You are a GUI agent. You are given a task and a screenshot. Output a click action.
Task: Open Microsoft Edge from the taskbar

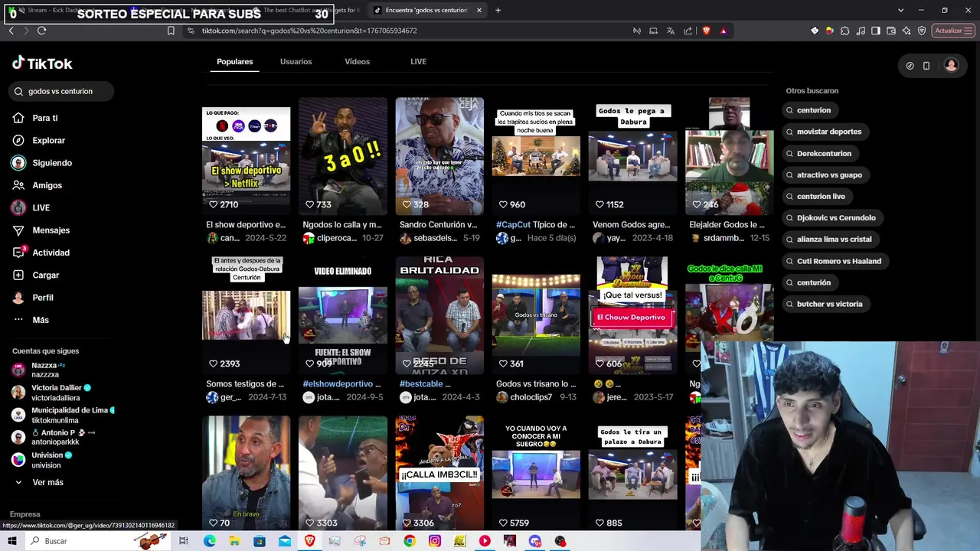click(209, 541)
